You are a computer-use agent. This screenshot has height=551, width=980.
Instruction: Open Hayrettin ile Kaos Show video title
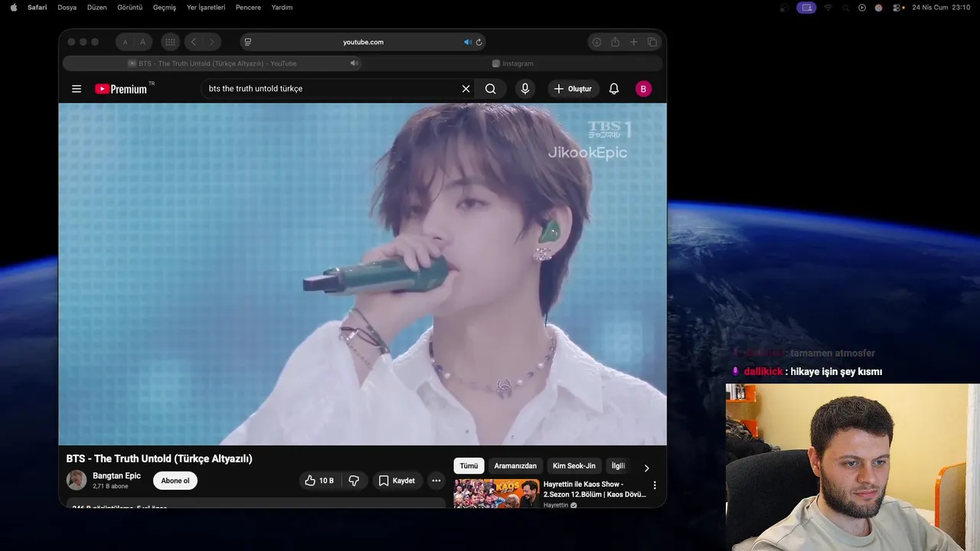[x=594, y=489]
